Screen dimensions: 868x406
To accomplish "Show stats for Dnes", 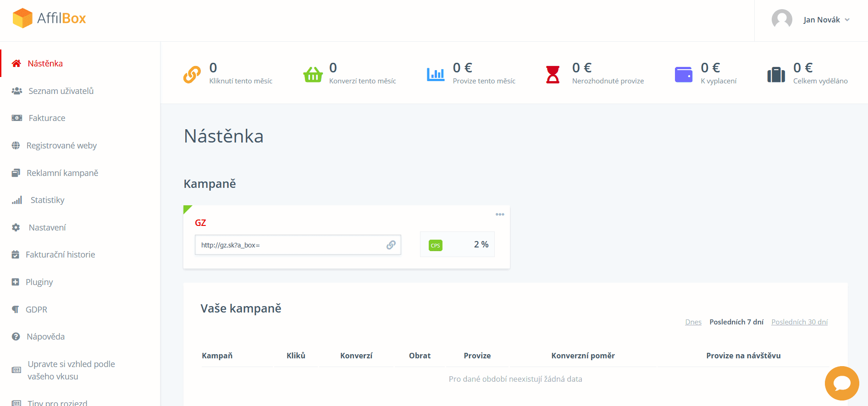I will pos(693,322).
